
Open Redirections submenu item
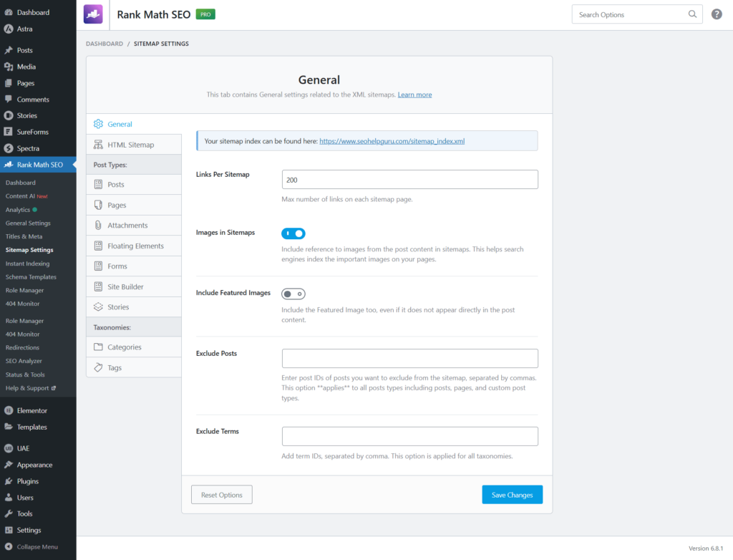[x=22, y=347]
